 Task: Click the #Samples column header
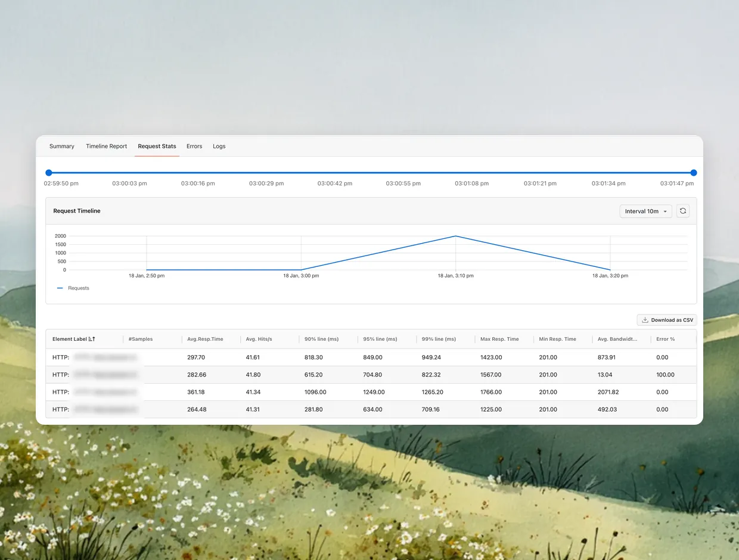pyautogui.click(x=141, y=339)
